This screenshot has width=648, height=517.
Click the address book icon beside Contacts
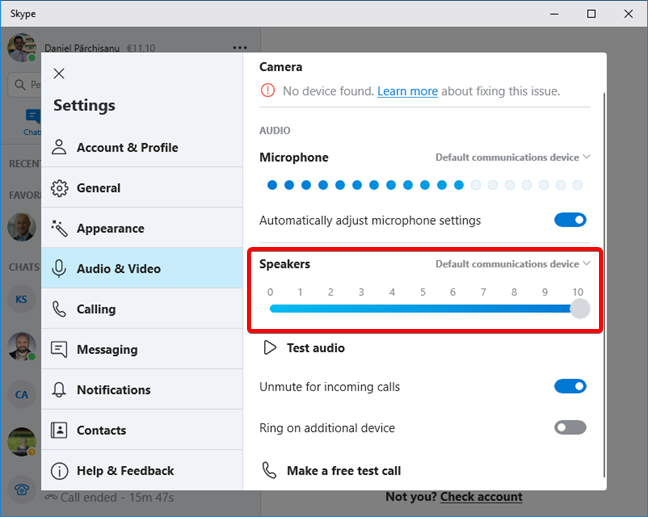pos(59,430)
